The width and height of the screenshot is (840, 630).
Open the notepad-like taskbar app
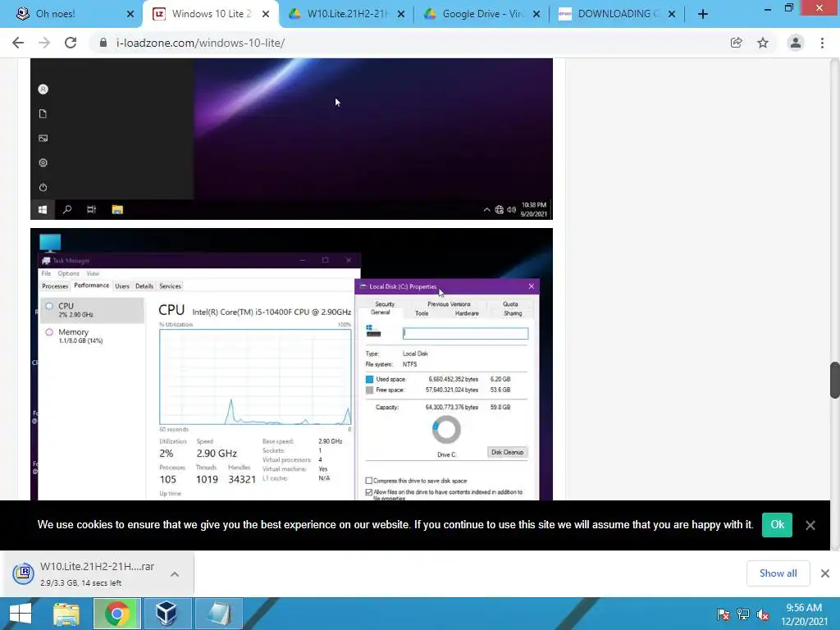219,614
